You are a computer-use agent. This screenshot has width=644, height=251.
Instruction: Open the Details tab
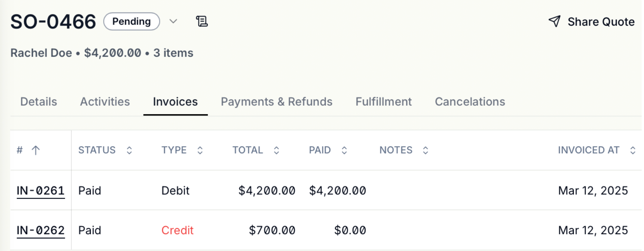(39, 102)
